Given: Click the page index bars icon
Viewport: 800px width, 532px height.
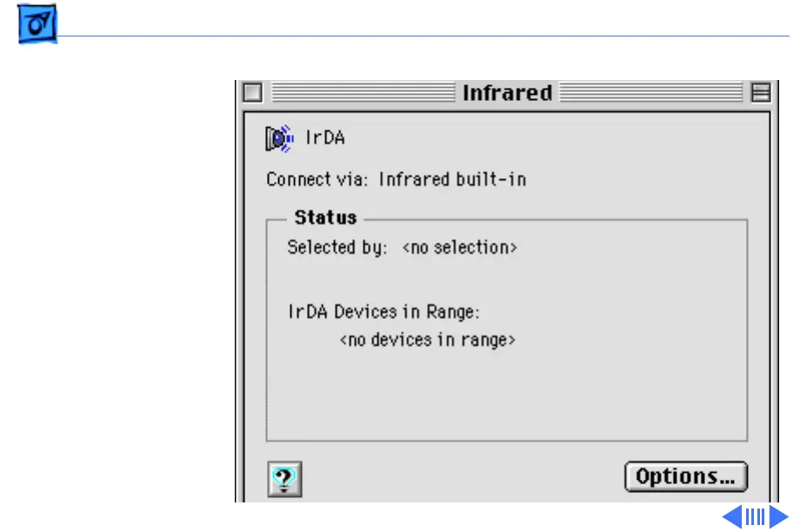Looking at the screenshot, I should tap(755, 517).
